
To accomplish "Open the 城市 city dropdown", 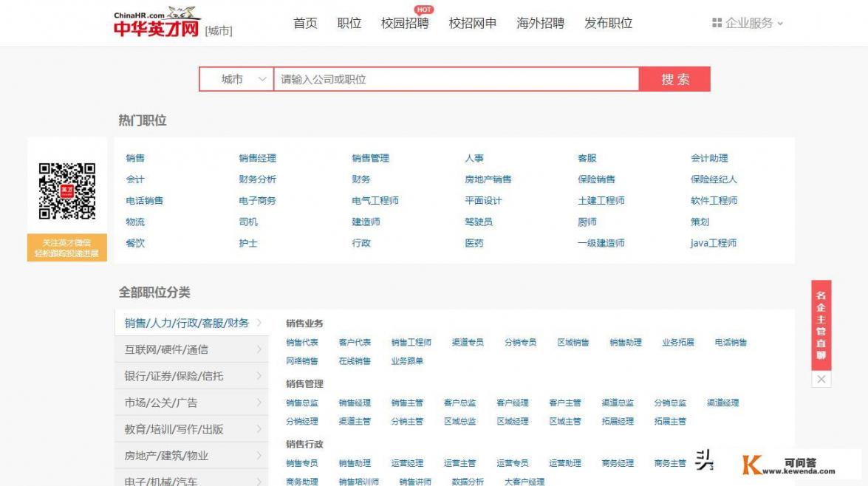I will (x=236, y=78).
